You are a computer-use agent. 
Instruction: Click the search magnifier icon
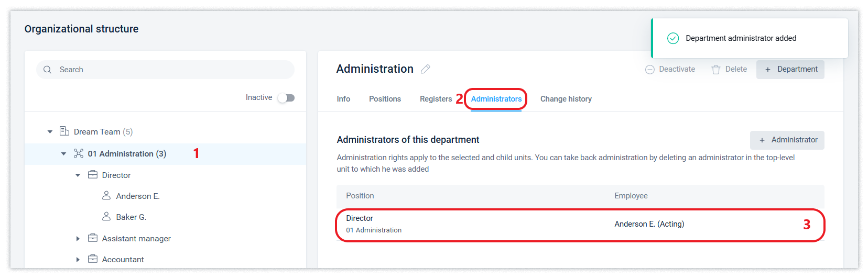tap(48, 70)
